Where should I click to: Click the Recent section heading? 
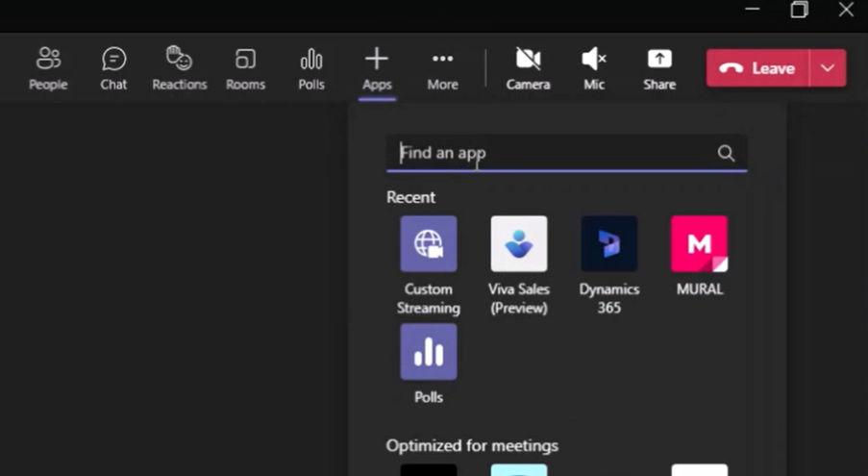point(410,197)
